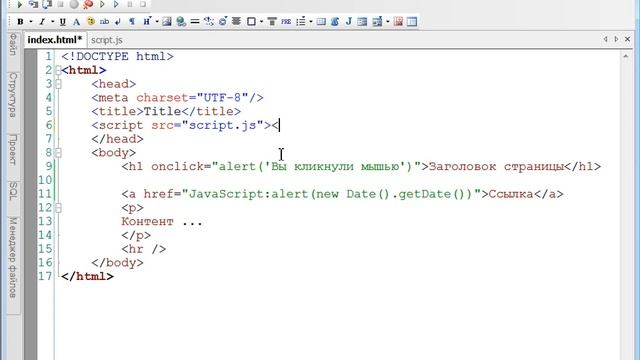Screen dimensions: 640x360
Task: Insert a line break with the return-arrow icon
Action: click(118, 22)
